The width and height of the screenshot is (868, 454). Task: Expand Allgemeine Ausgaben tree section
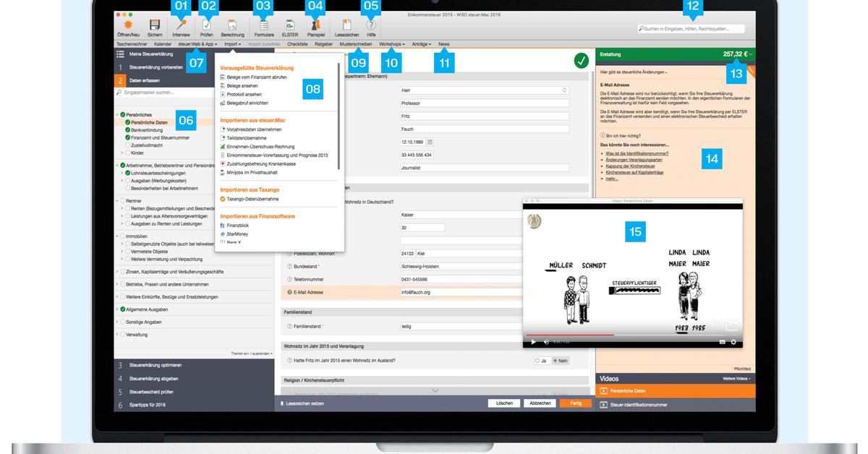(x=117, y=309)
